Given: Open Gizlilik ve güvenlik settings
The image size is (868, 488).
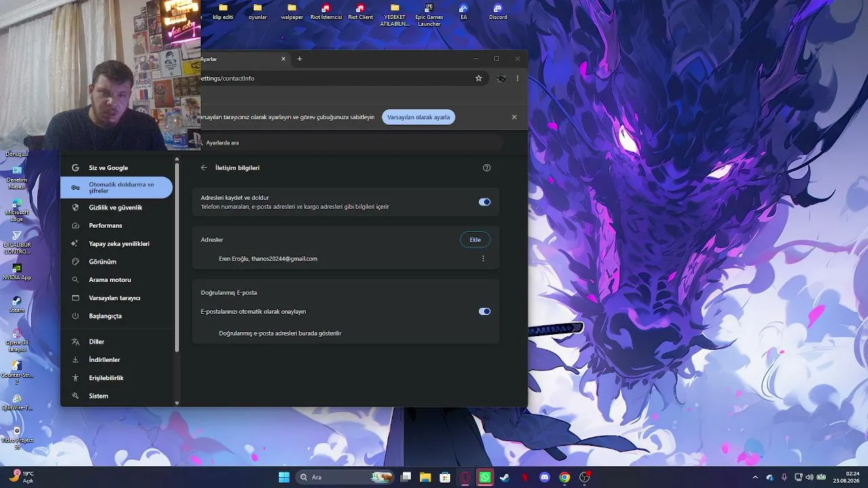Looking at the screenshot, I should [x=117, y=207].
